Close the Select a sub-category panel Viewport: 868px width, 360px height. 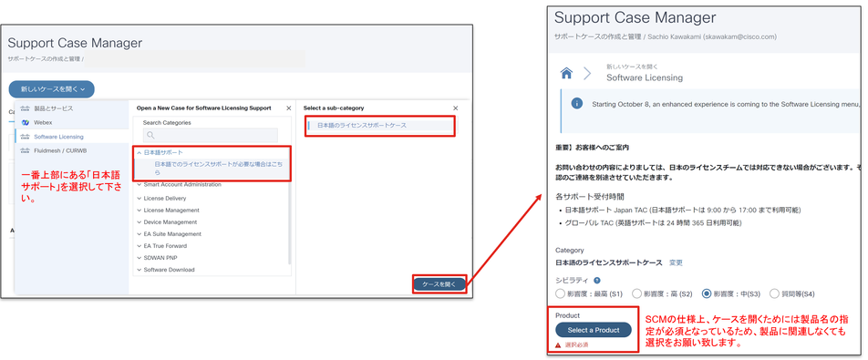[x=456, y=108]
